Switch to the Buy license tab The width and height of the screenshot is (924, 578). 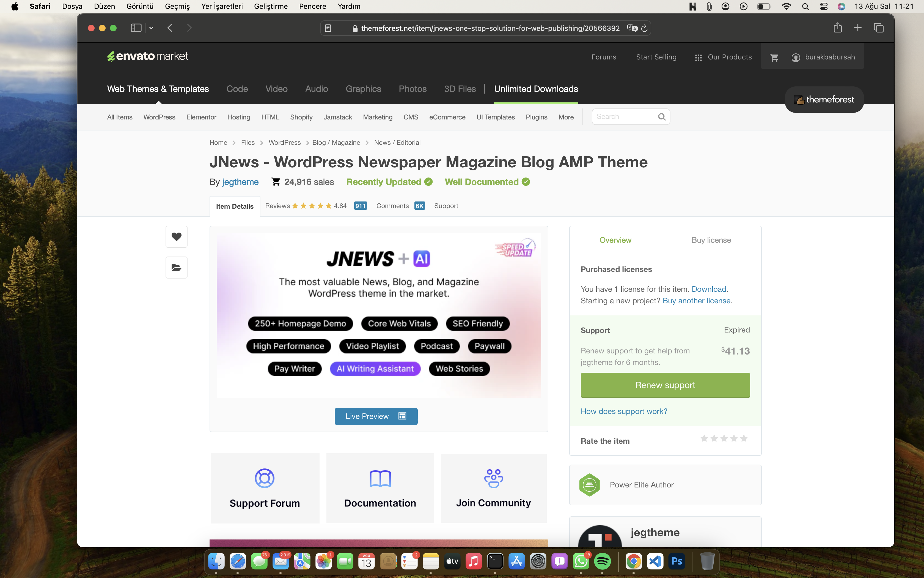tap(711, 240)
